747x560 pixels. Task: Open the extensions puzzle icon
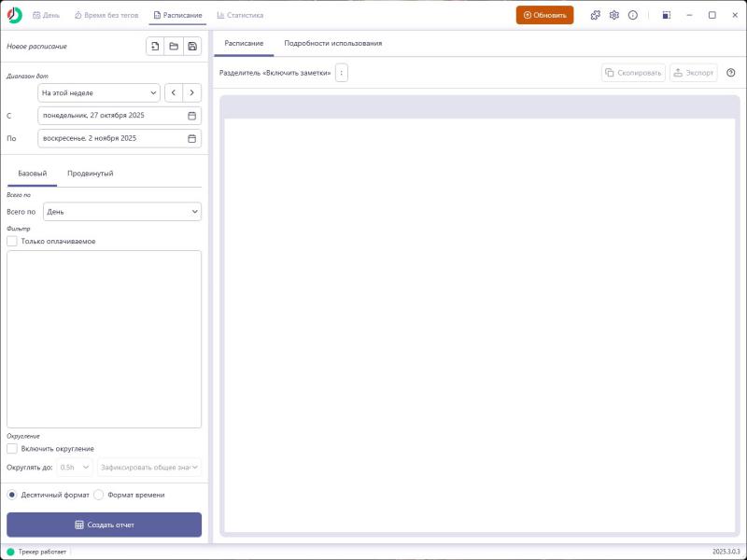(x=596, y=15)
